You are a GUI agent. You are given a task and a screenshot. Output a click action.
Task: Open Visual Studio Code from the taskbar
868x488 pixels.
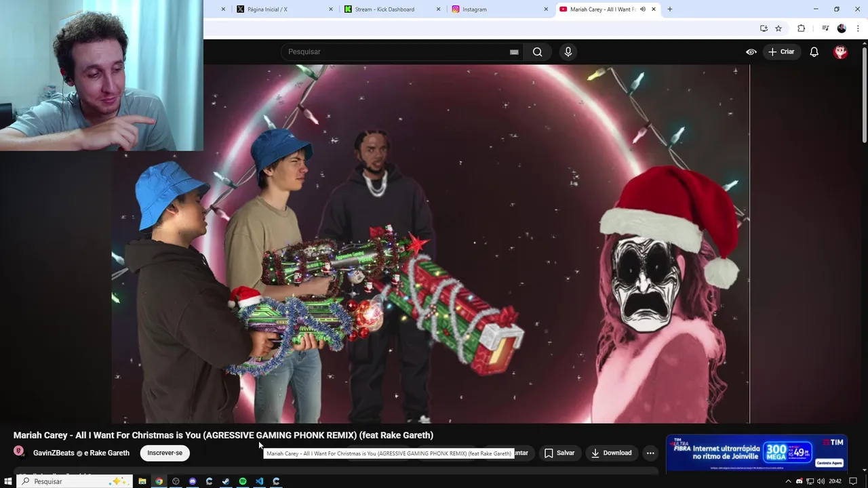tap(259, 481)
